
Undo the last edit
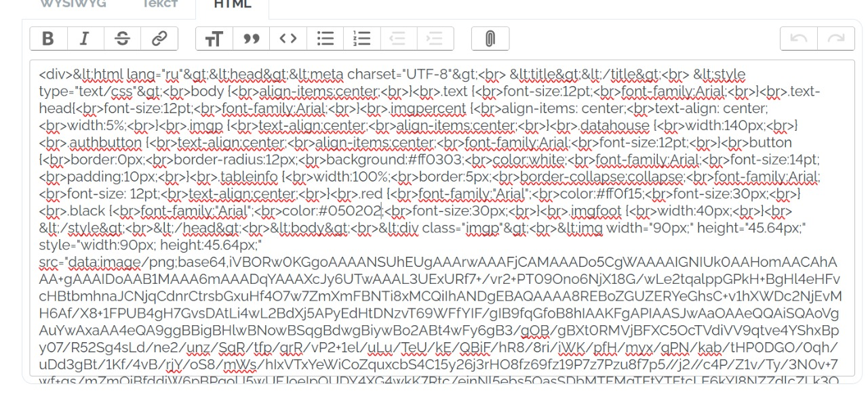(799, 39)
